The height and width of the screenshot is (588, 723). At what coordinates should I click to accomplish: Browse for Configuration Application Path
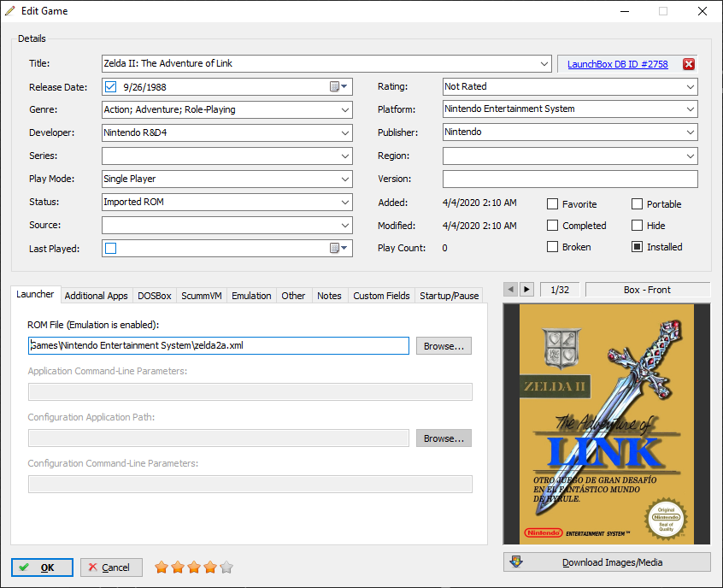pos(444,438)
